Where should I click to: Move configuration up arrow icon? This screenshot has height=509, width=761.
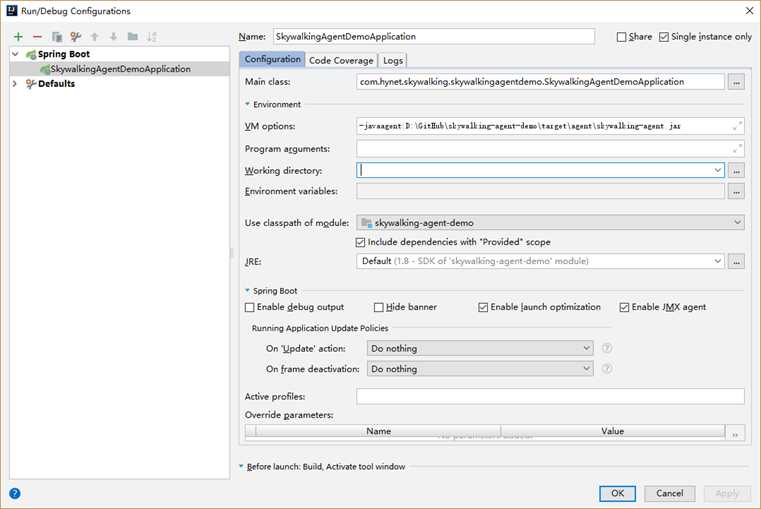tap(95, 36)
